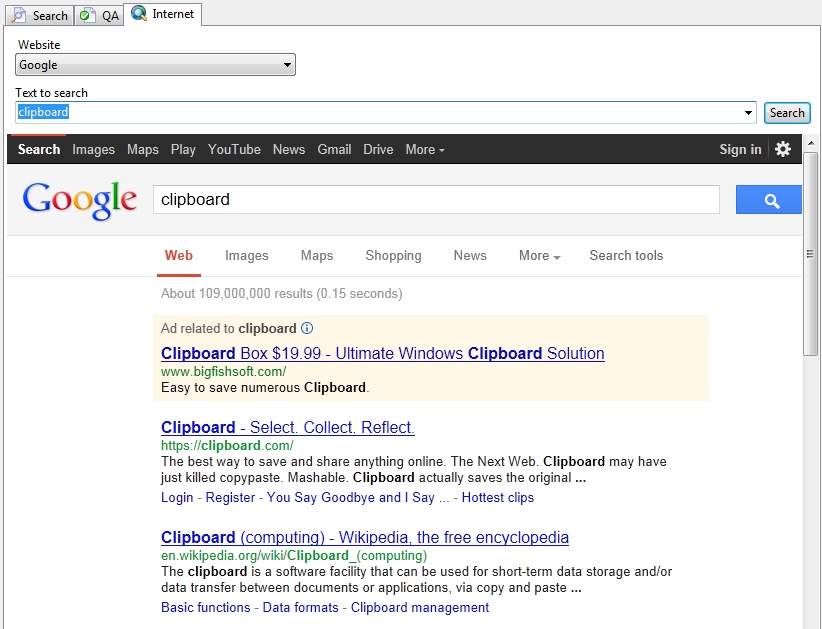
Task: Switch to the Search tab
Action: (x=40, y=15)
